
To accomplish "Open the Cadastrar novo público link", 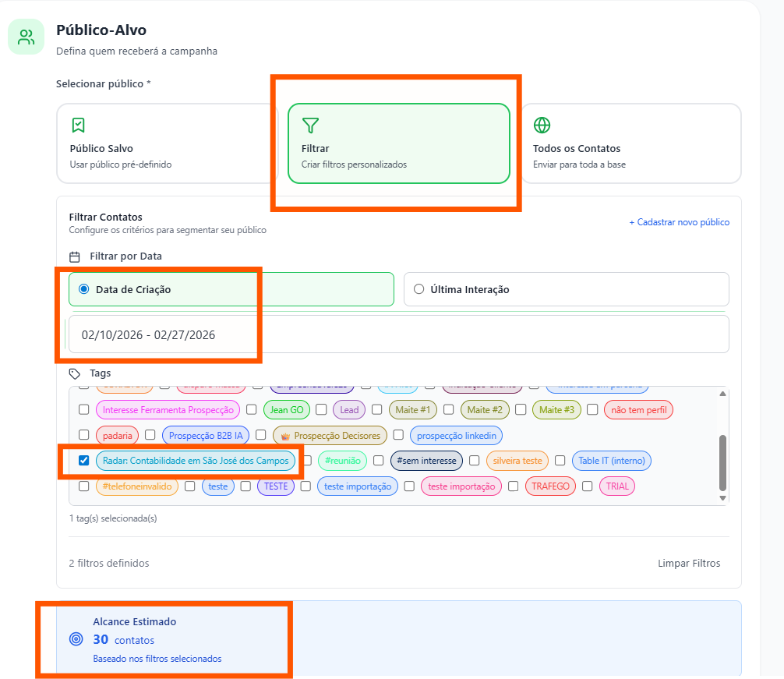I will coord(679,222).
